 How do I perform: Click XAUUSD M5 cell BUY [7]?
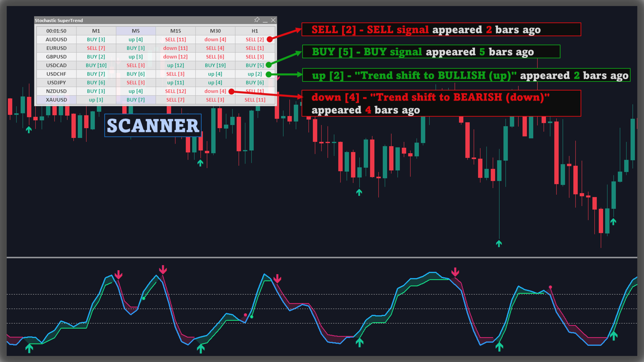136,100
